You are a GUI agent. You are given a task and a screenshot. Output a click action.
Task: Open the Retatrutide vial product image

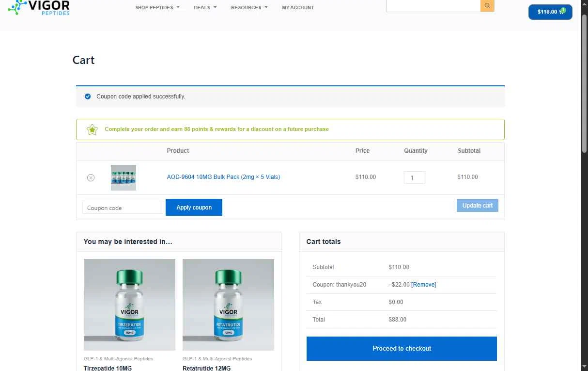point(228,305)
